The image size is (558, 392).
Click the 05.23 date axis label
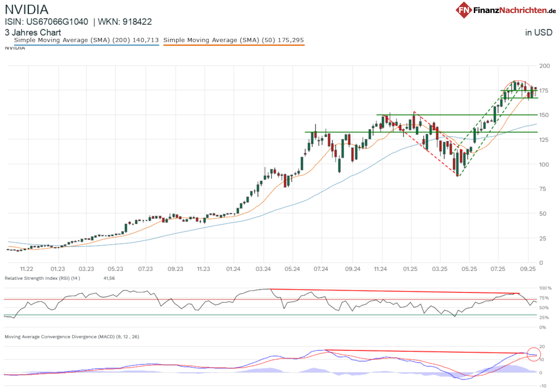tap(116, 270)
